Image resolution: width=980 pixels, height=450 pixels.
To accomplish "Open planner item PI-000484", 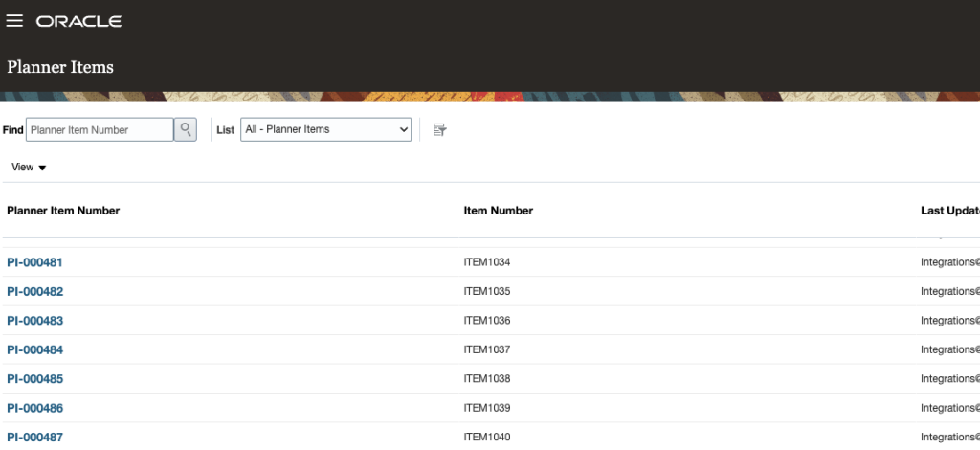I will tap(35, 350).
